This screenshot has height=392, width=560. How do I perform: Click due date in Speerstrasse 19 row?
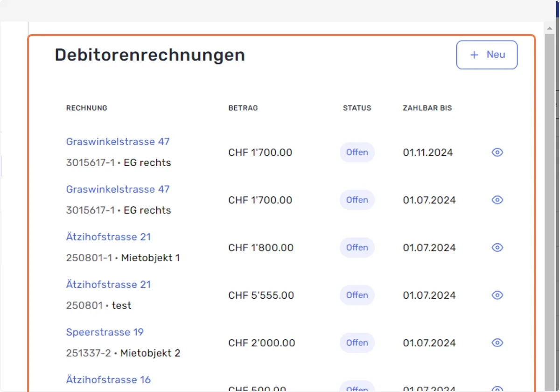pos(429,343)
